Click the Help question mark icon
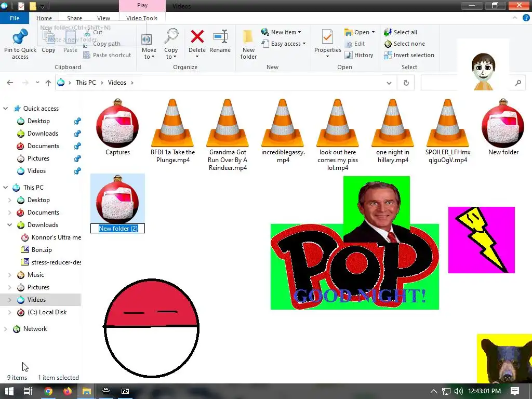 pos(526,18)
